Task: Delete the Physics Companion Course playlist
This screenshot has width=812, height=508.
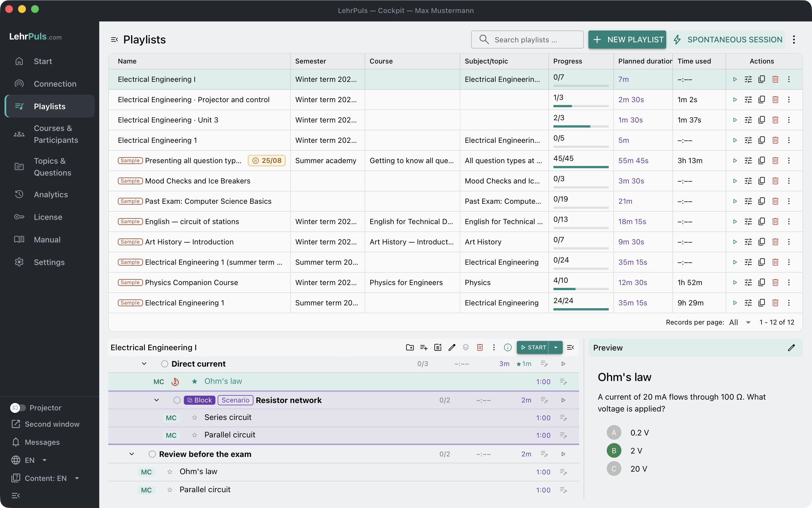Action: point(775,283)
